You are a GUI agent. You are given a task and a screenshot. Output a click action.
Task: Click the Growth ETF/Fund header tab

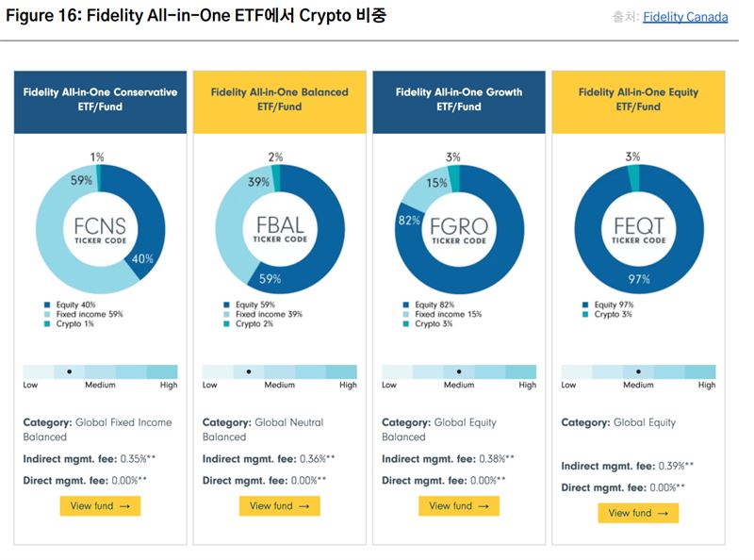(x=459, y=99)
